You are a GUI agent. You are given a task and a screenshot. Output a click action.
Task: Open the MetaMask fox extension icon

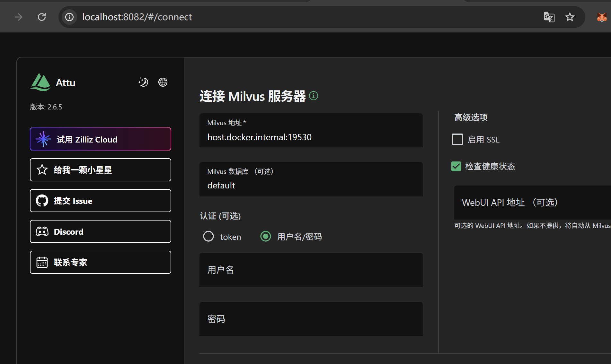pos(602,17)
